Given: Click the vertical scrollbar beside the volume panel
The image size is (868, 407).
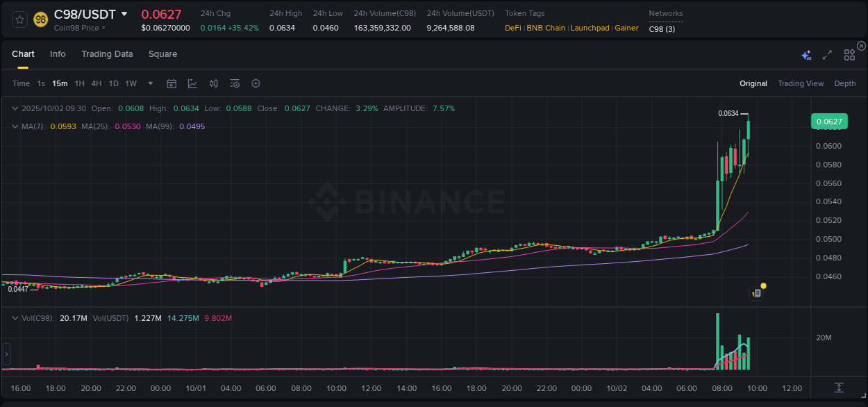Looking at the screenshot, I should pyautogui.click(x=6, y=354).
